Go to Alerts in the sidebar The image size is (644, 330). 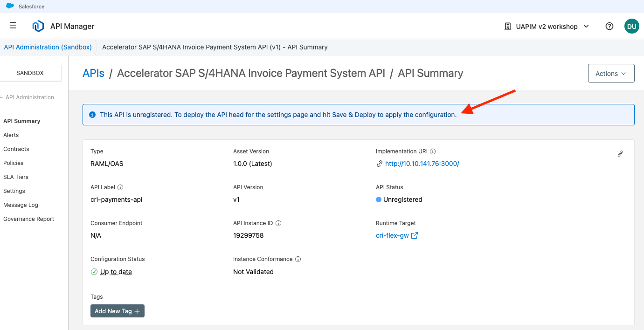(11, 135)
